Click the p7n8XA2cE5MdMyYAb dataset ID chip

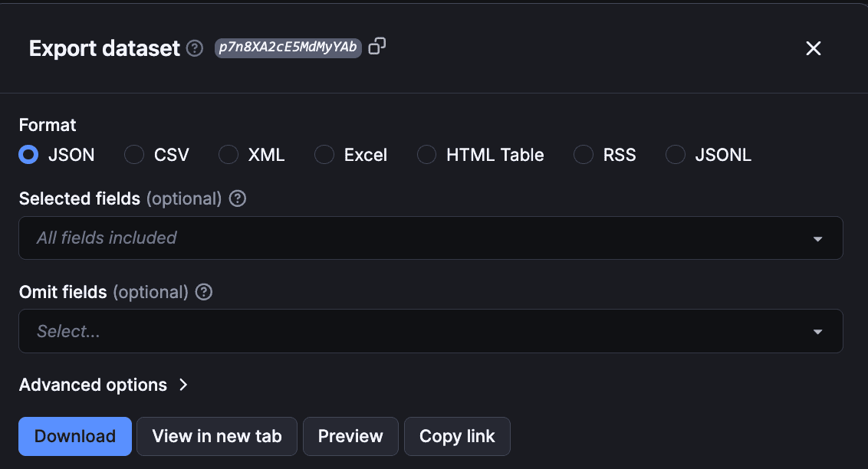(288, 47)
